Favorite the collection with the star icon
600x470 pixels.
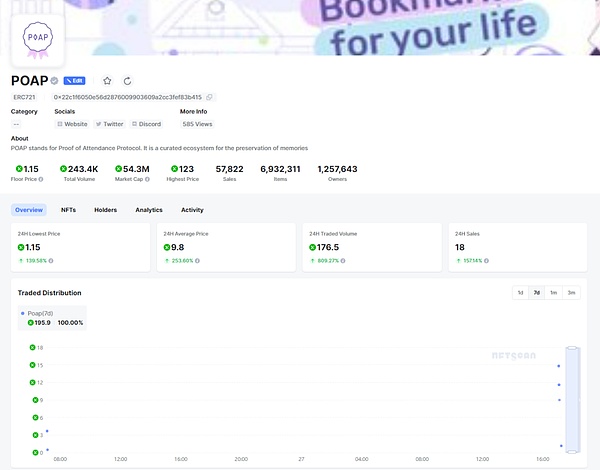coord(107,80)
